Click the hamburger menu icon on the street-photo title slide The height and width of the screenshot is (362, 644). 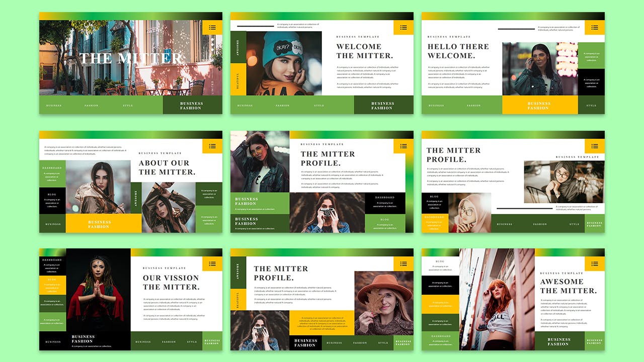(212, 28)
